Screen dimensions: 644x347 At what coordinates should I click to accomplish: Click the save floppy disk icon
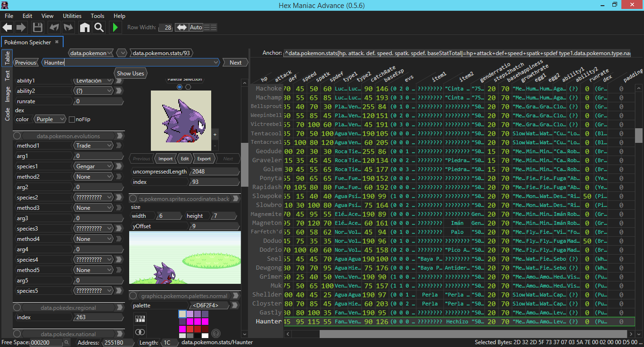[38, 27]
